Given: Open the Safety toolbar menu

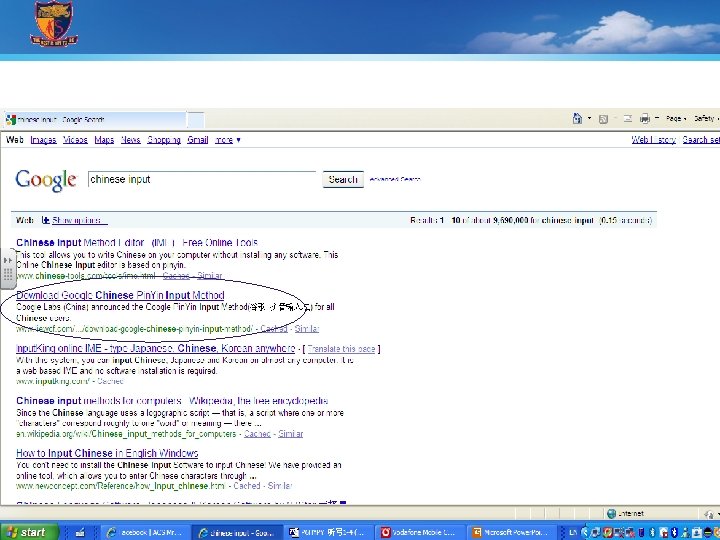Looking at the screenshot, I should pyautogui.click(x=706, y=118).
